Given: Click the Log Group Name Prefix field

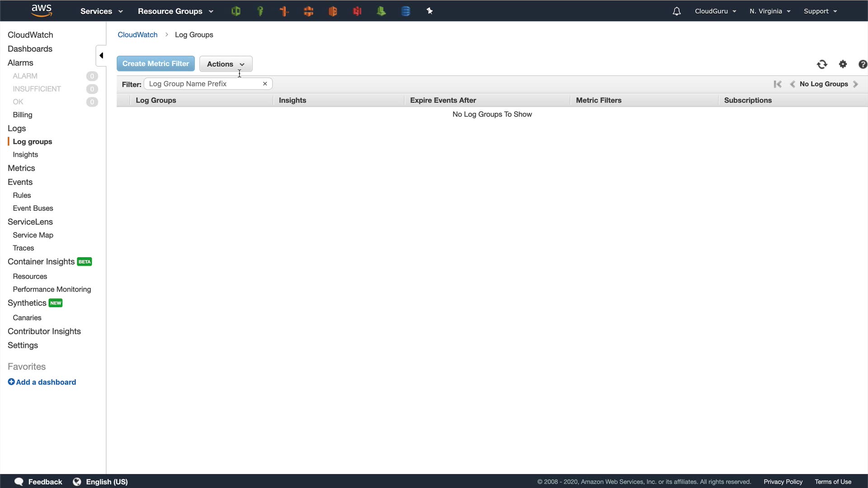Looking at the screenshot, I should tap(203, 84).
